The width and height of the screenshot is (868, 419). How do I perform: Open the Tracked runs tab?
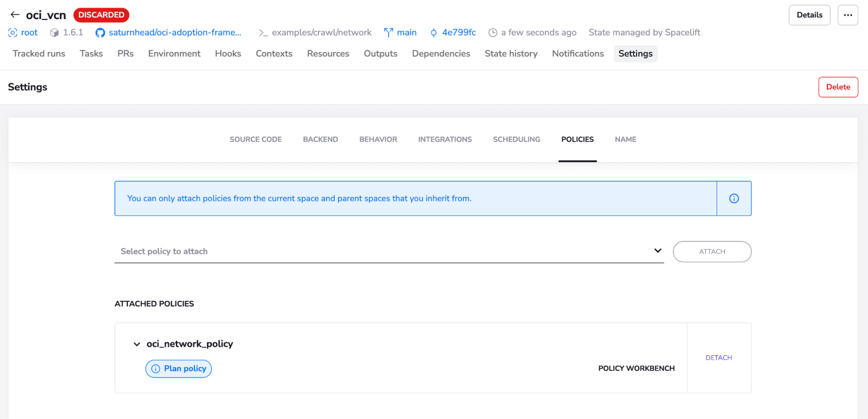[39, 53]
